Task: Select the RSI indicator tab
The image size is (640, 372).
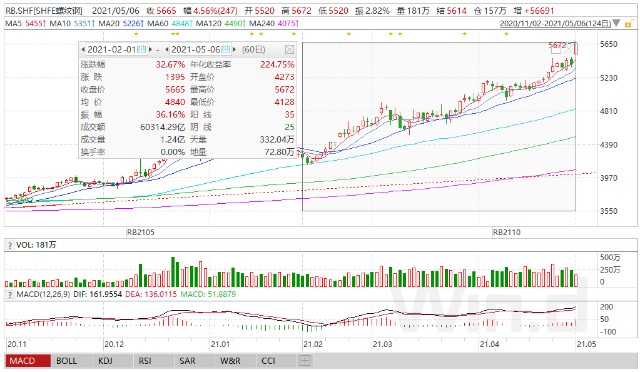Action: (145, 361)
